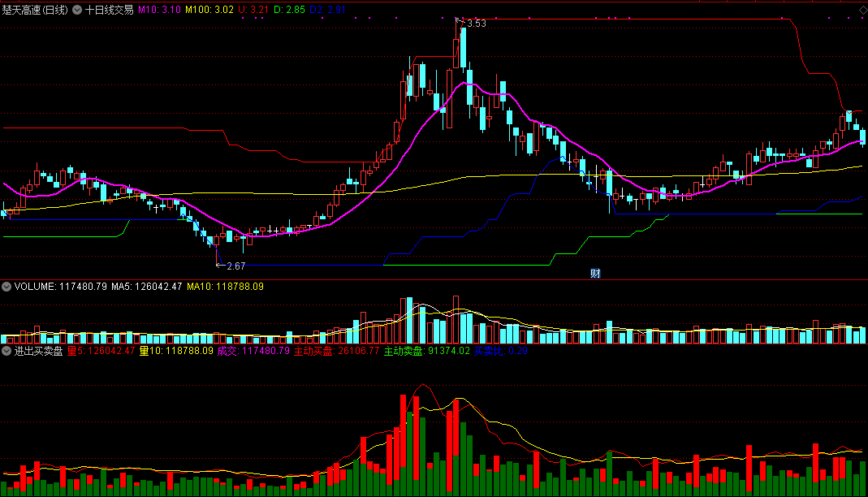Click the 2.67 low price label
Image resolution: width=868 pixels, height=497 pixels.
[235, 266]
